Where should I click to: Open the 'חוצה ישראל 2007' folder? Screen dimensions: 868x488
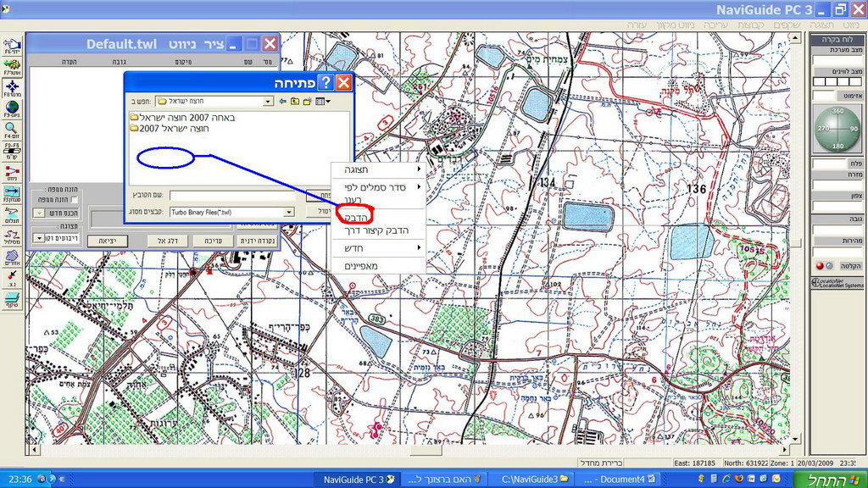click(x=170, y=129)
